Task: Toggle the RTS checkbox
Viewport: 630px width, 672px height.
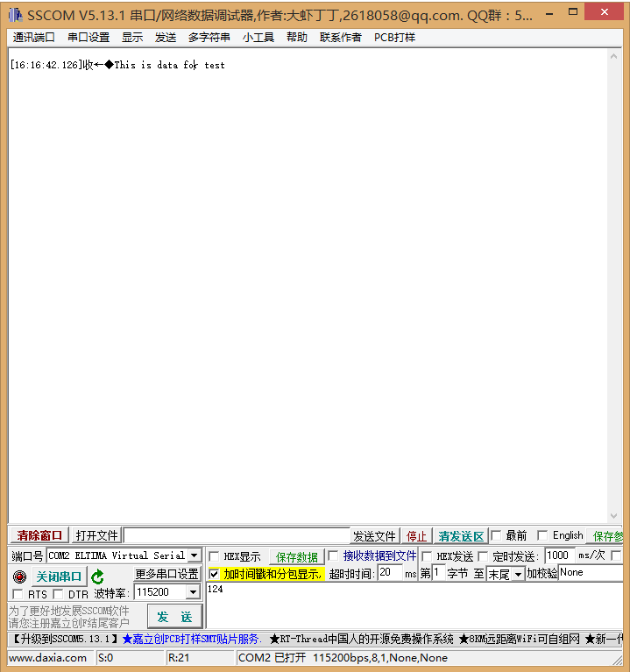Action: 18,594
